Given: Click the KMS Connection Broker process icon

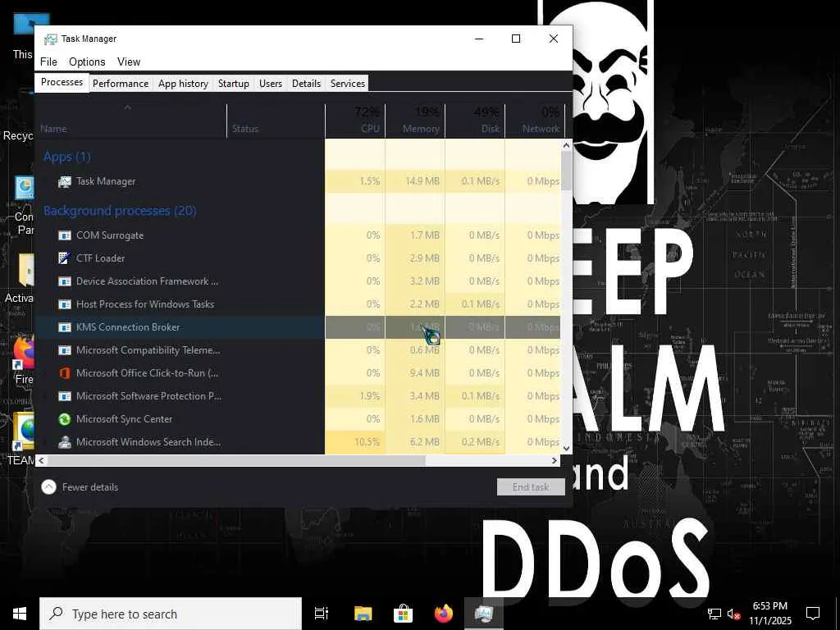Looking at the screenshot, I should (x=64, y=327).
